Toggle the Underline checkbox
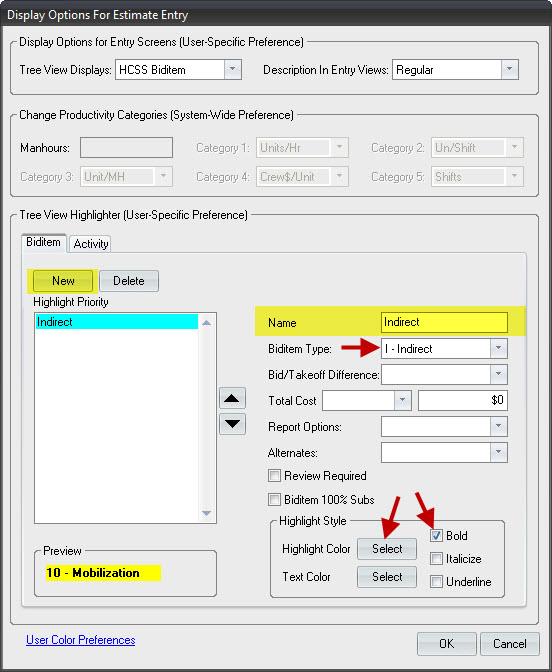 click(x=436, y=582)
